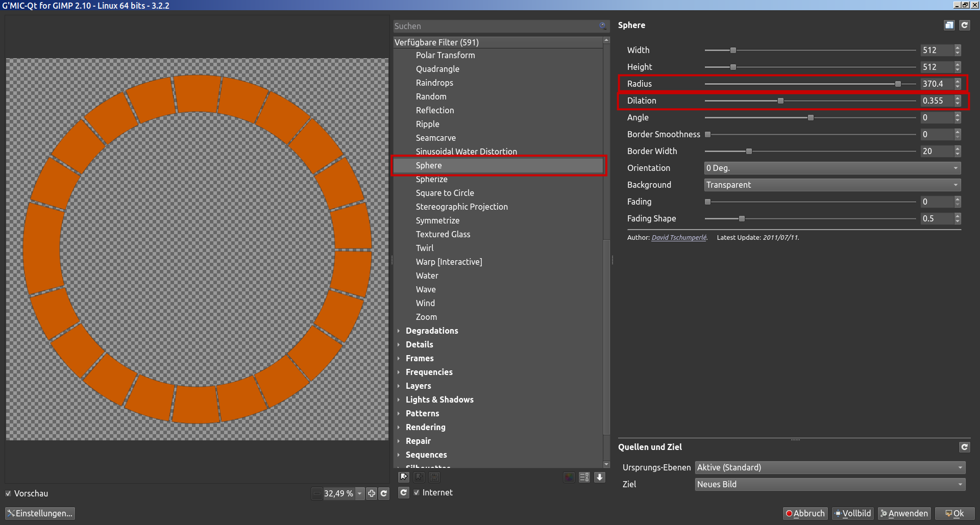The height and width of the screenshot is (525, 980).
Task: Open the Orientation dropdown showing 0 Deg.
Action: (832, 168)
